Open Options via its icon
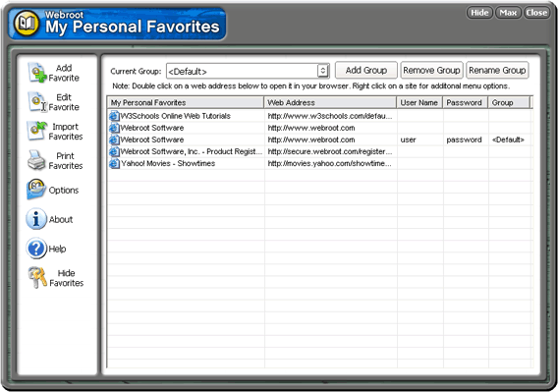The width and height of the screenshot is (558, 392). [36, 190]
